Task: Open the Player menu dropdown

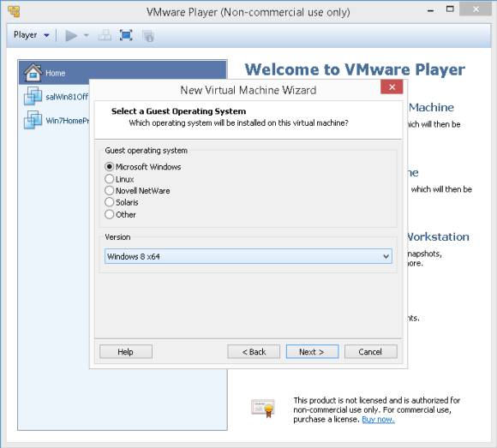Action: coord(32,35)
